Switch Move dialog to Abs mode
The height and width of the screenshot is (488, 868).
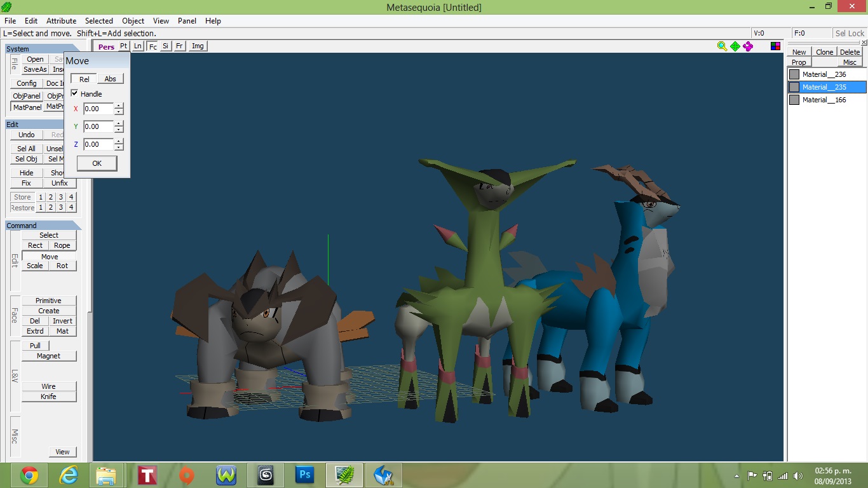coord(111,79)
